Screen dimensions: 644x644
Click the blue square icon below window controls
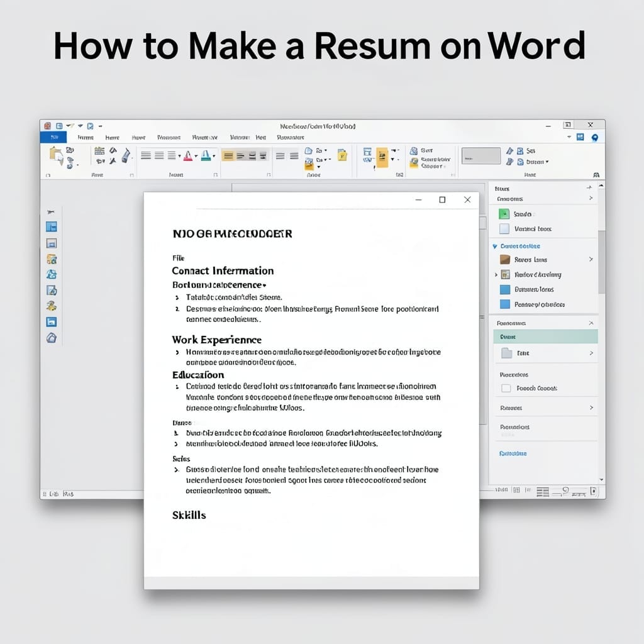pos(580,137)
